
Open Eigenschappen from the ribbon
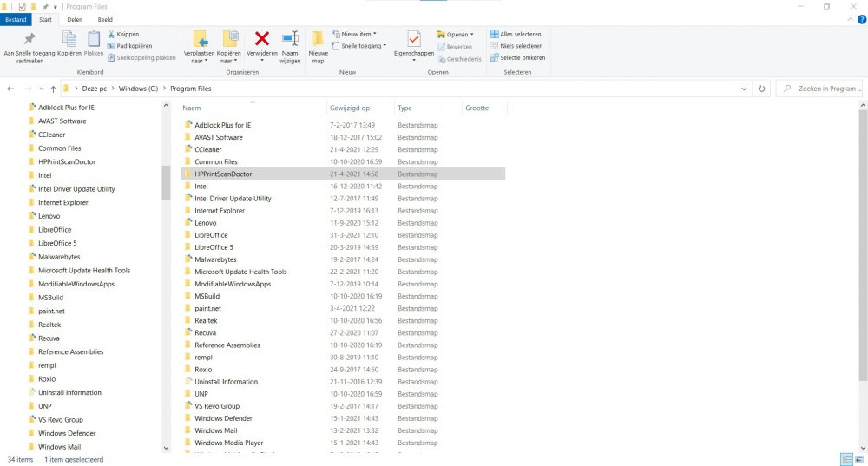coord(413,40)
